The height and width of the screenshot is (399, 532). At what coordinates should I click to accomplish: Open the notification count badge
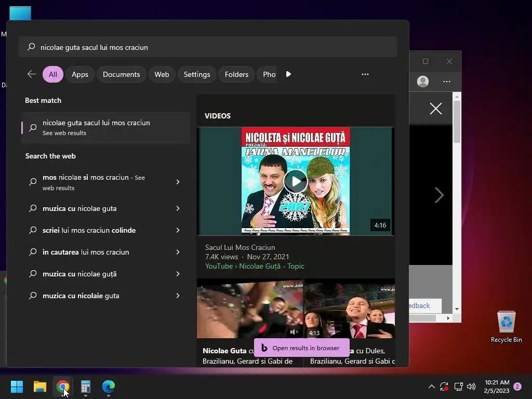pyautogui.click(x=517, y=387)
